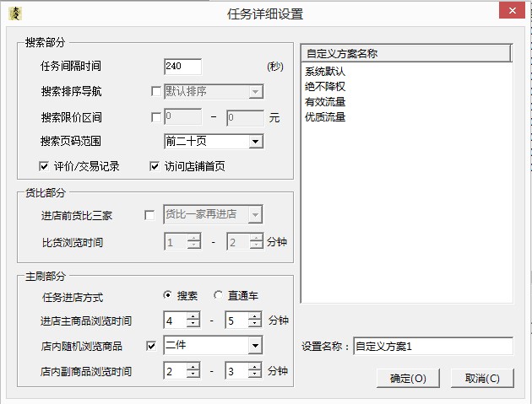Decrease 店内副商品浏览时间 minimum value
This screenshot has width=532, height=404.
pos(193,374)
